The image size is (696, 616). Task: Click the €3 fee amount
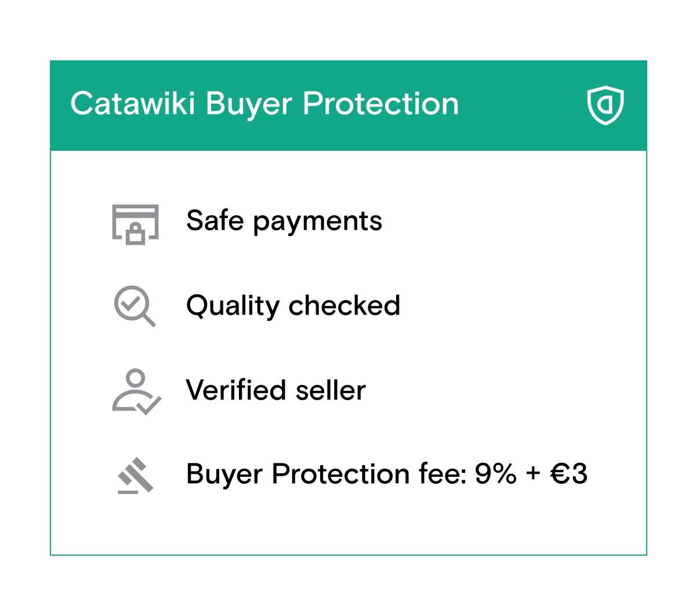click(568, 474)
